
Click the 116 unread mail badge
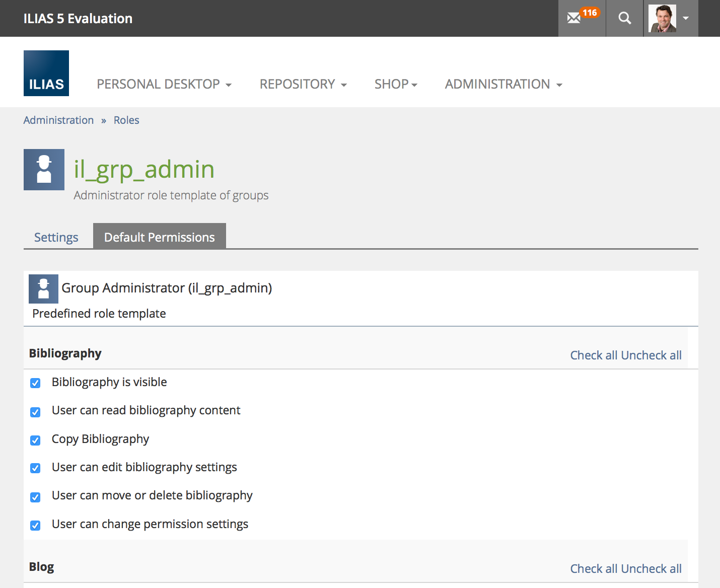(x=590, y=13)
